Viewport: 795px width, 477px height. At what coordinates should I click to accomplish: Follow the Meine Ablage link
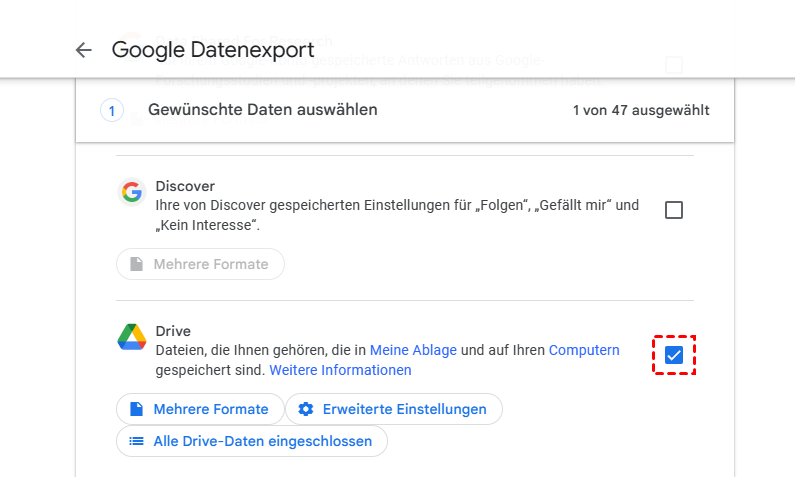point(413,350)
